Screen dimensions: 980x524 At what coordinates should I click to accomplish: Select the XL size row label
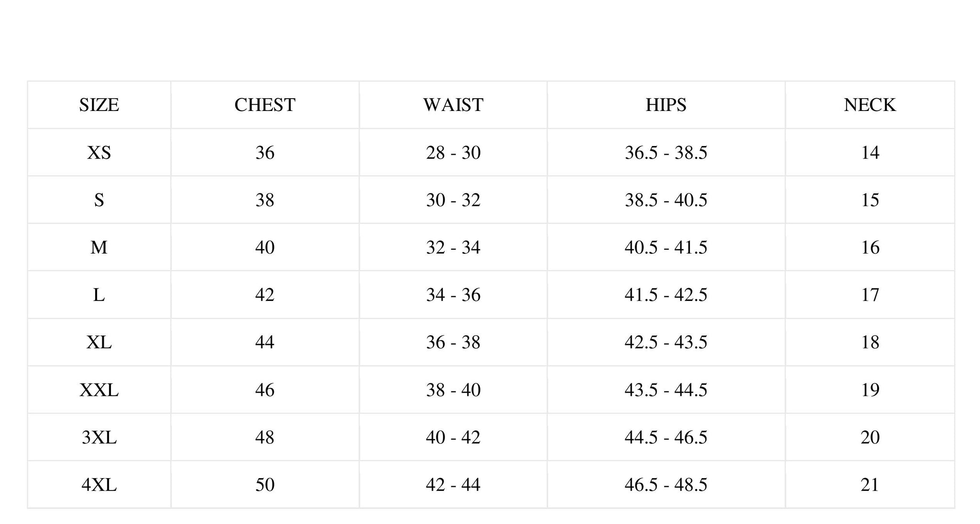click(99, 342)
